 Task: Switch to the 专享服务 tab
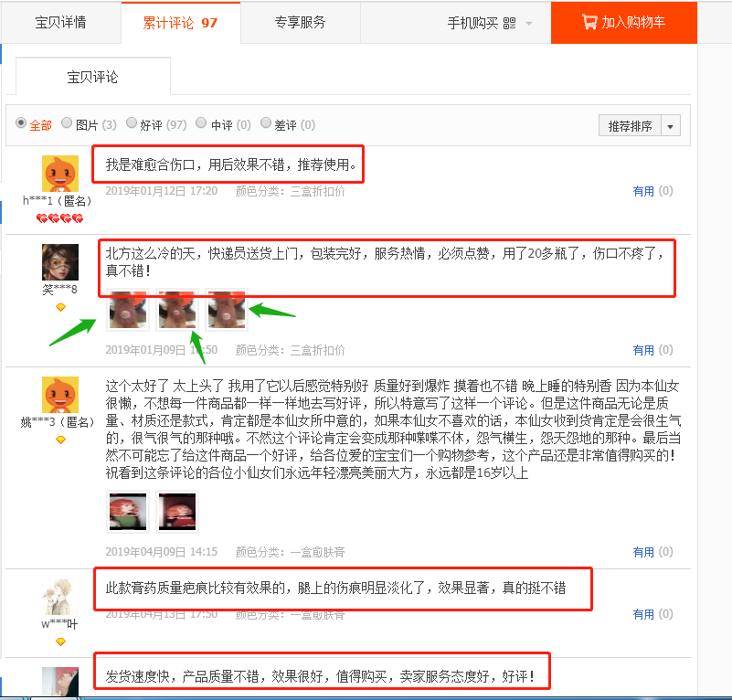point(300,23)
